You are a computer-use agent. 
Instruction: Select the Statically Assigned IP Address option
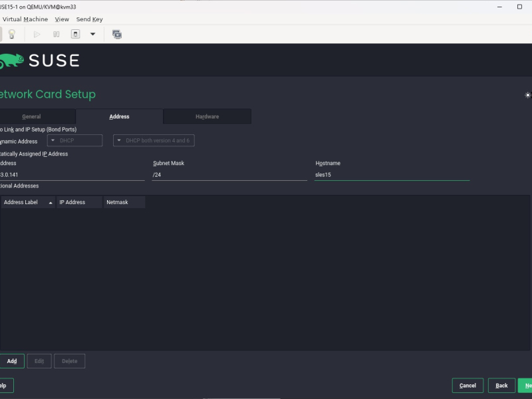(x=34, y=154)
